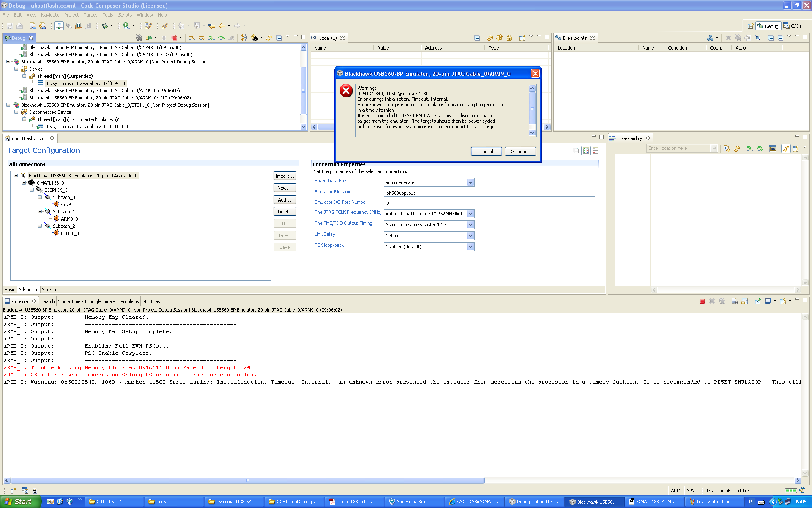This screenshot has height=508, width=812.
Task: Click the Clear Console icon
Action: pos(735,301)
